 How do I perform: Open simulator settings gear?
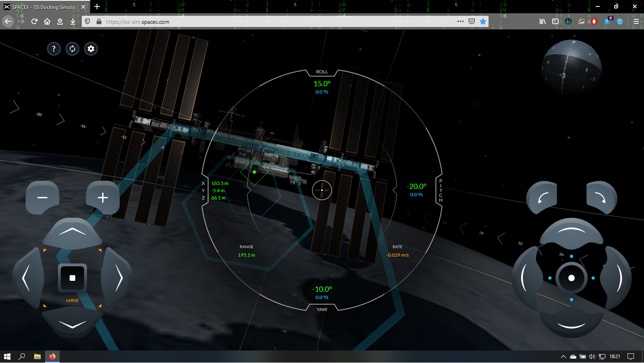91,49
